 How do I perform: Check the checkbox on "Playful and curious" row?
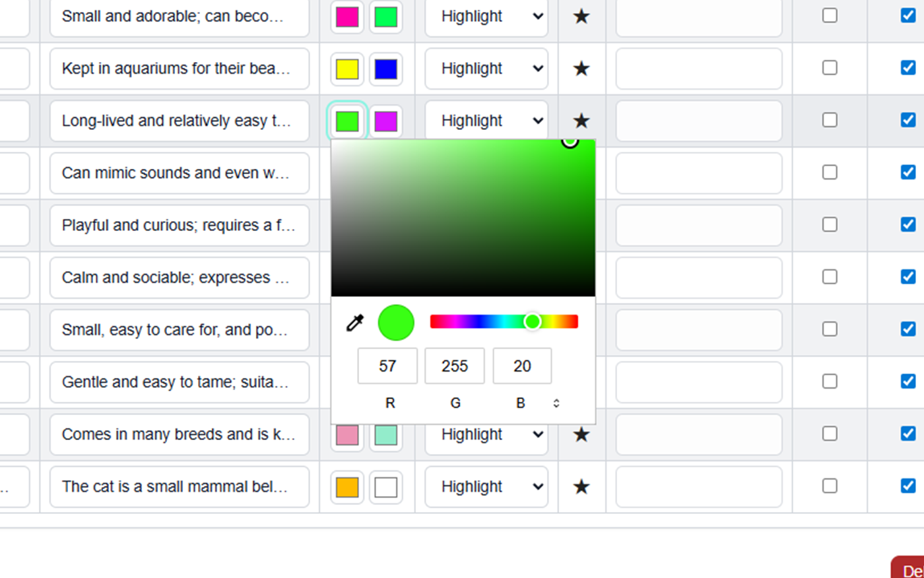coord(829,225)
